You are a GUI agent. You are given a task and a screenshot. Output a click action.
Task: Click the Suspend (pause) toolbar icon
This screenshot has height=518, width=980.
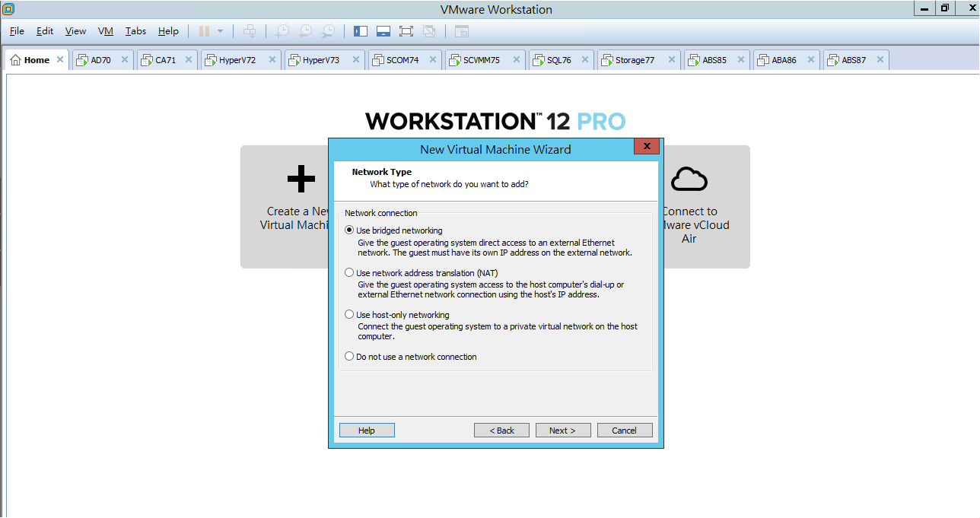point(204,31)
